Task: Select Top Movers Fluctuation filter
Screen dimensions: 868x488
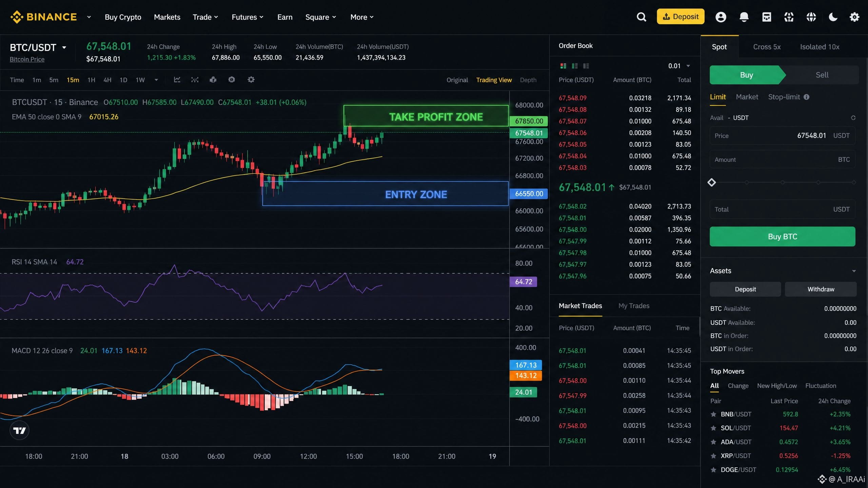Action: [821, 386]
